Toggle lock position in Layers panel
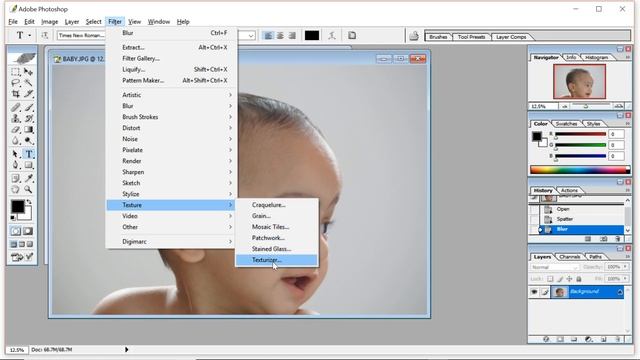 click(x=569, y=279)
